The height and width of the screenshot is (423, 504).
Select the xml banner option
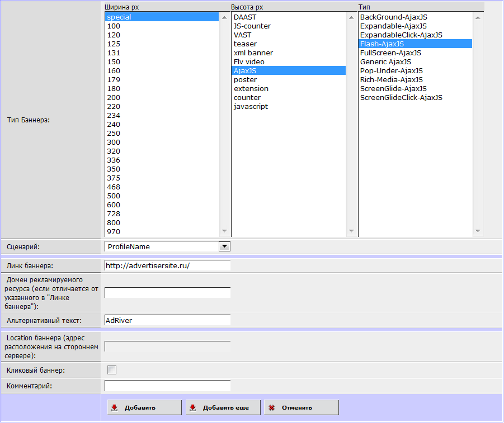[x=289, y=53]
